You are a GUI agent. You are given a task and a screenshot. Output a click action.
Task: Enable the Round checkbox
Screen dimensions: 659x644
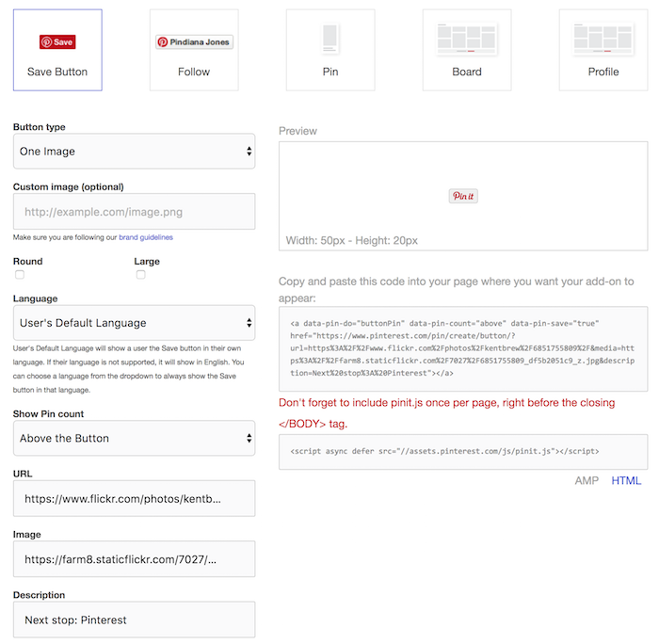(x=20, y=275)
